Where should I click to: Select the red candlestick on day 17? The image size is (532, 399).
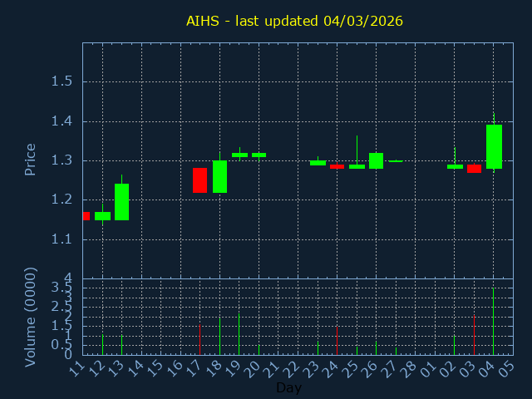tap(199, 180)
